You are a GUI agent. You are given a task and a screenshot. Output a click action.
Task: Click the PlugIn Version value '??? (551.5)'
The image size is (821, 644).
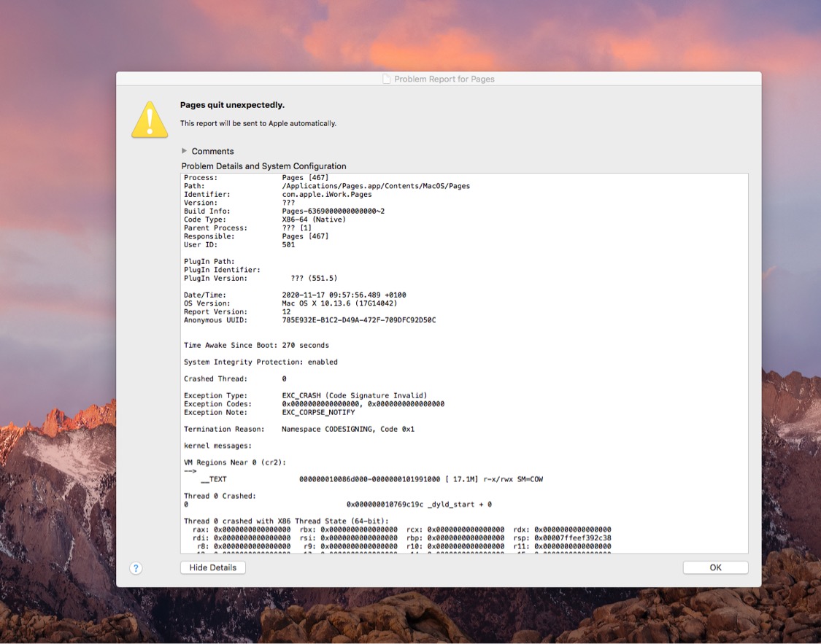pos(314,279)
